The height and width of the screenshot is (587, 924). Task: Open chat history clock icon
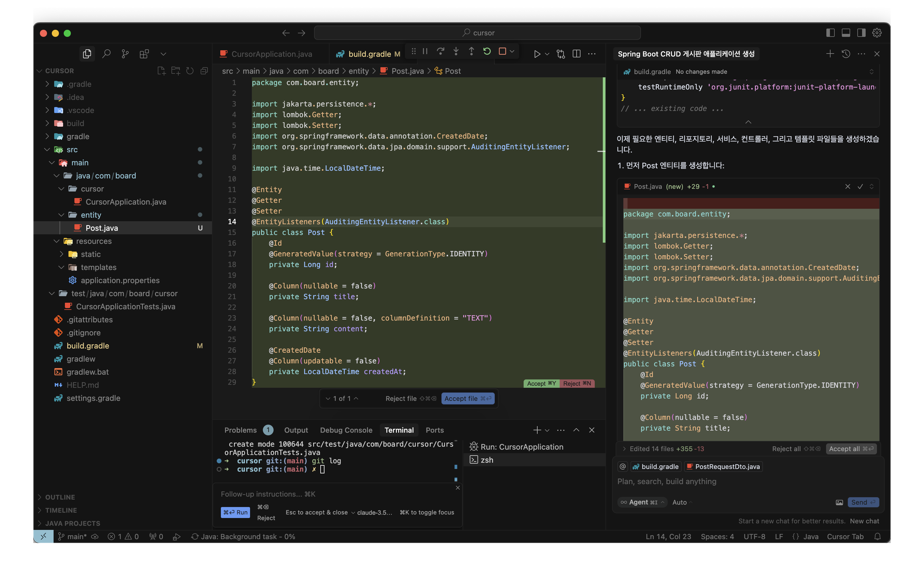[x=846, y=54]
